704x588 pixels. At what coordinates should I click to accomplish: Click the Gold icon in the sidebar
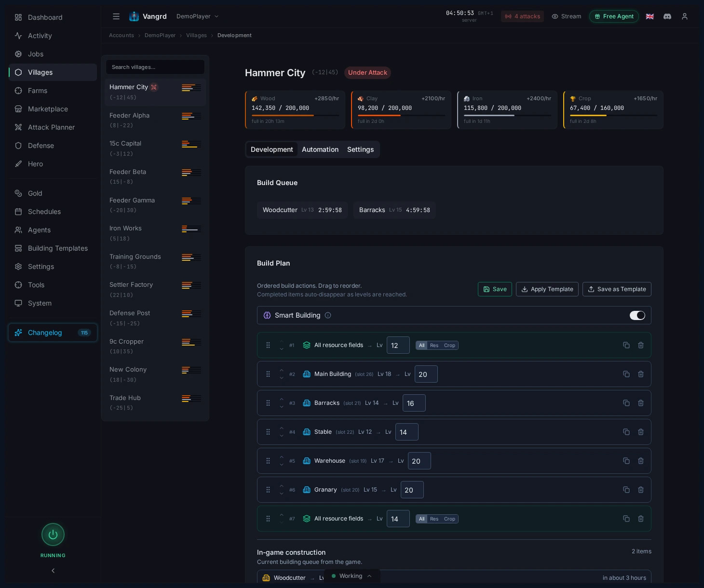click(x=18, y=193)
